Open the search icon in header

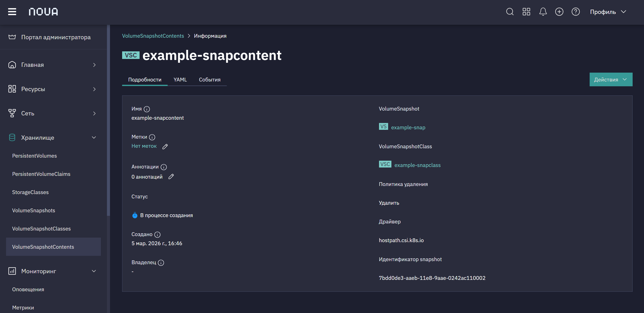510,12
